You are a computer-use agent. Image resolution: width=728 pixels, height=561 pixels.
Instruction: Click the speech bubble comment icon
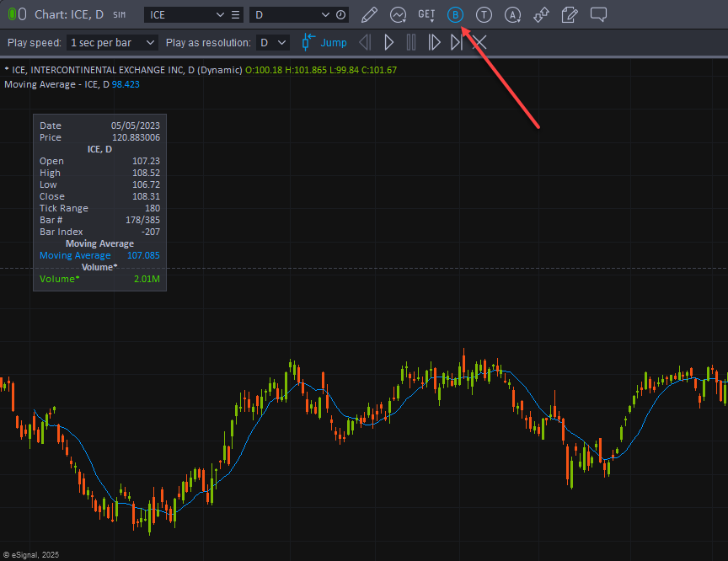point(599,14)
